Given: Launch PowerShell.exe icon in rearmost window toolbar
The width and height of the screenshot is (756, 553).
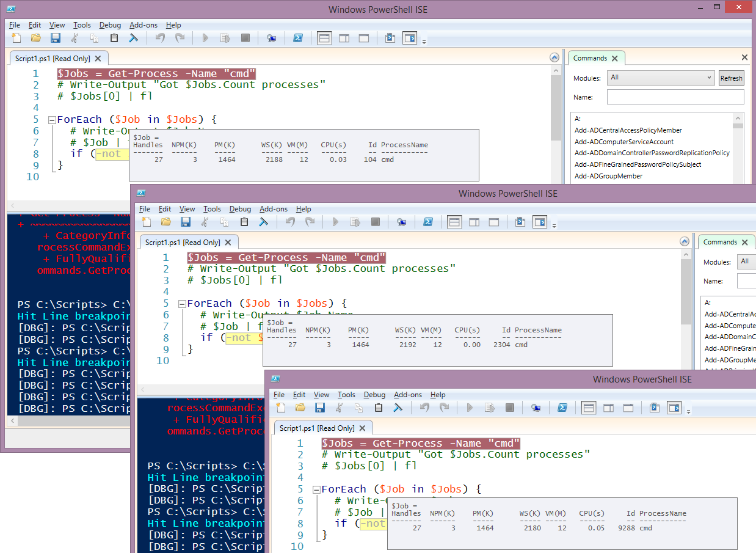Looking at the screenshot, I should coord(298,38).
